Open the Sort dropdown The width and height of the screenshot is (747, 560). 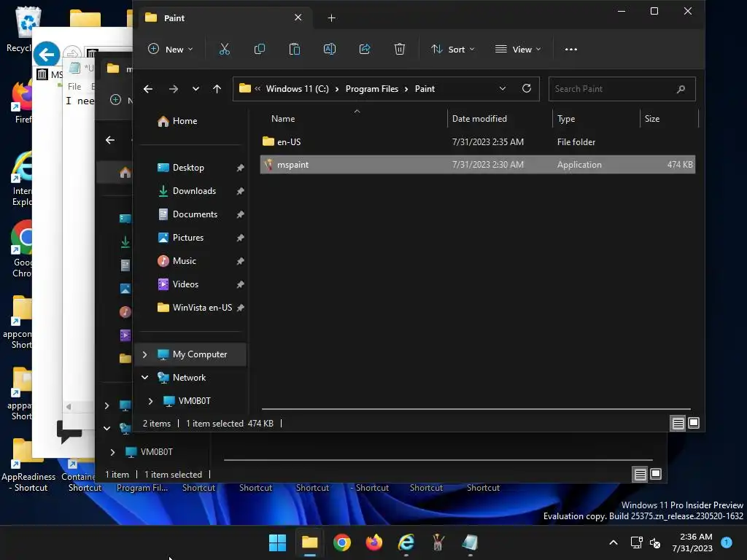452,49
